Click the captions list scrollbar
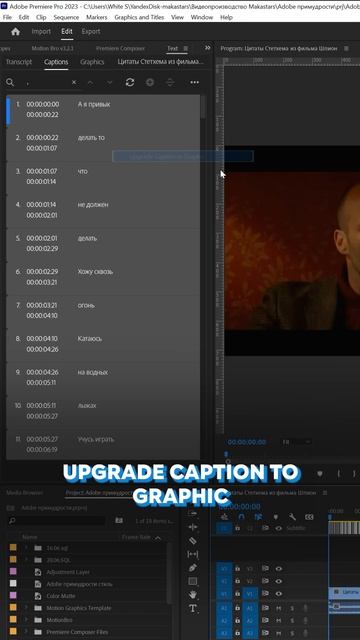Image resolution: width=360 pixels, height=640 pixels. (x=203, y=107)
